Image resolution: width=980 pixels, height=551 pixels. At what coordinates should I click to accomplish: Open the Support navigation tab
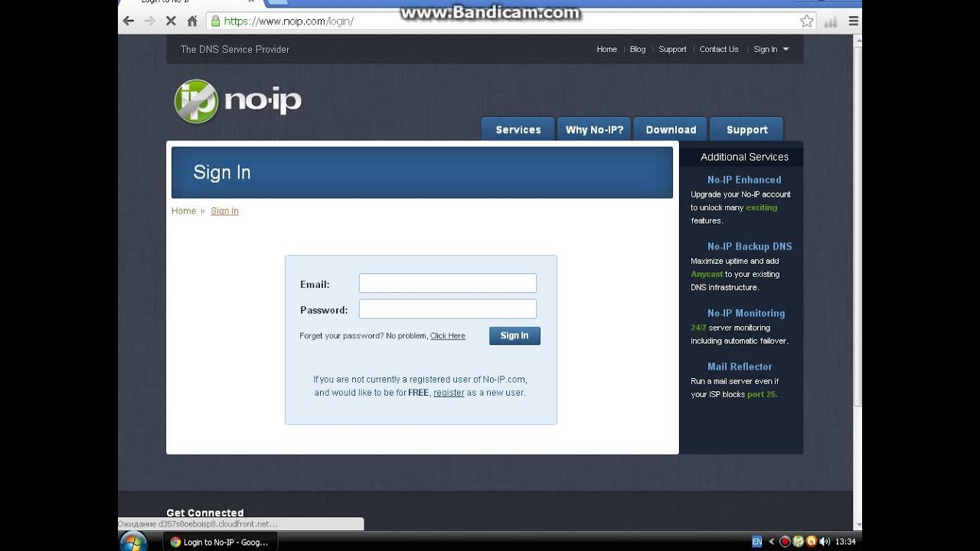[746, 129]
